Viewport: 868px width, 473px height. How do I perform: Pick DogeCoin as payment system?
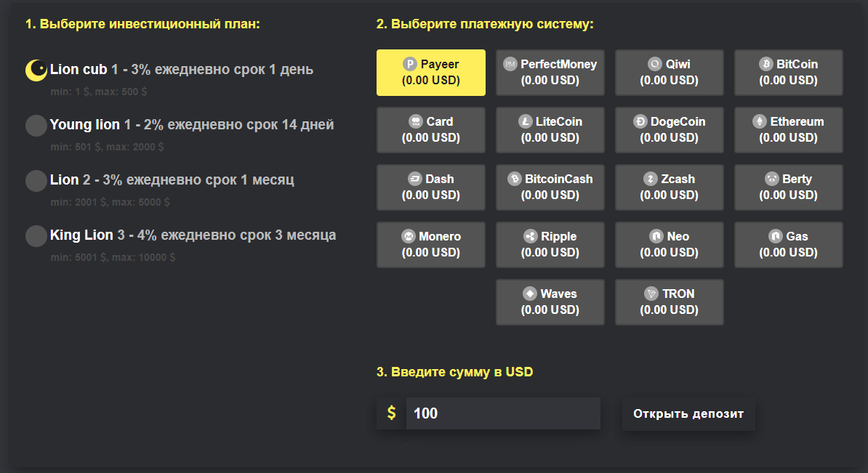coord(670,130)
